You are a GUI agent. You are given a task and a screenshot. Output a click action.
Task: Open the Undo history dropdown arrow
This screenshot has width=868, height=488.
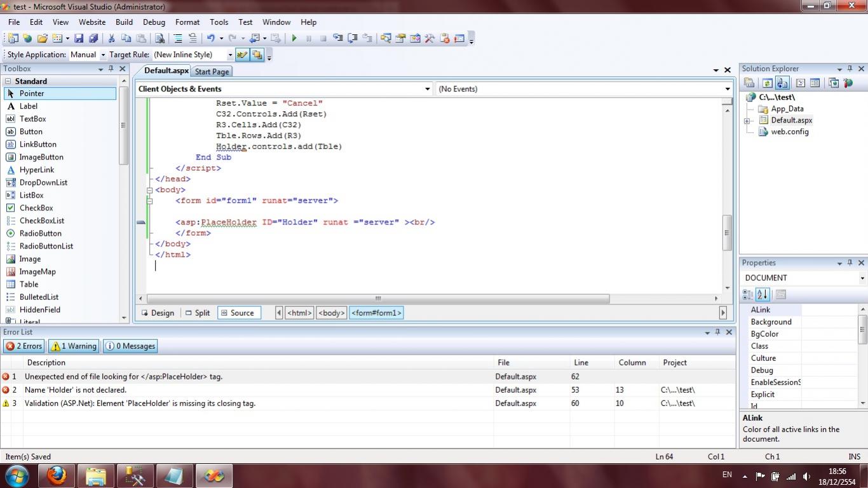click(220, 38)
